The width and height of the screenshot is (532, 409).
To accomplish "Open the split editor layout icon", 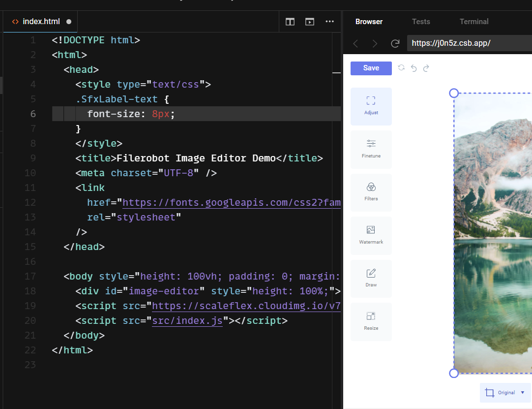I will tap(290, 22).
